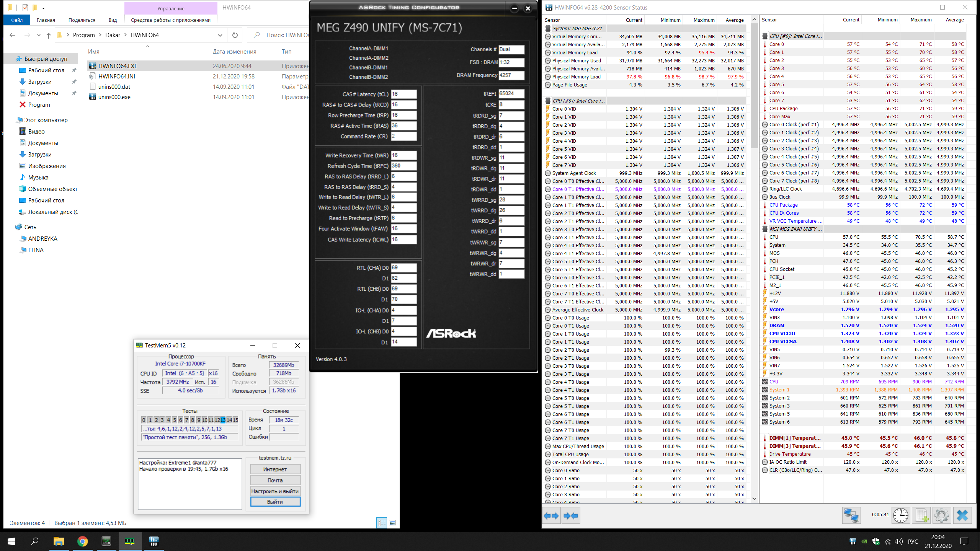
Task: Click the shrink columns arrows icon
Action: pyautogui.click(x=571, y=516)
